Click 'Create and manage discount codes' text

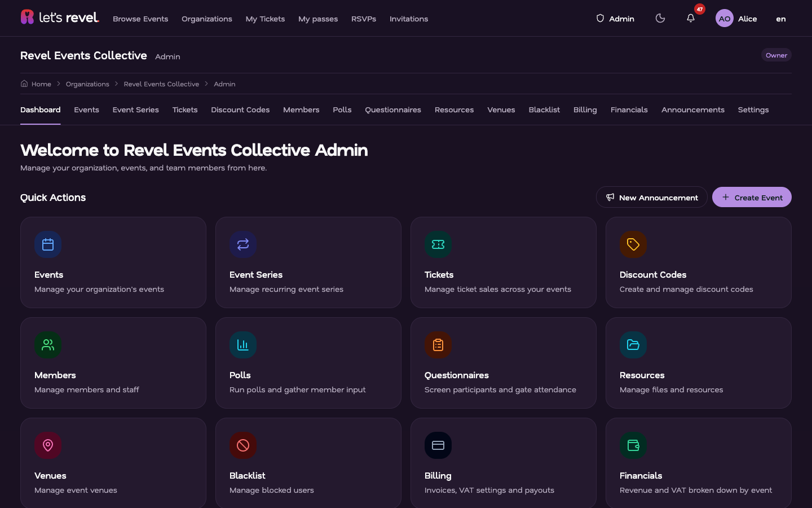pos(686,289)
